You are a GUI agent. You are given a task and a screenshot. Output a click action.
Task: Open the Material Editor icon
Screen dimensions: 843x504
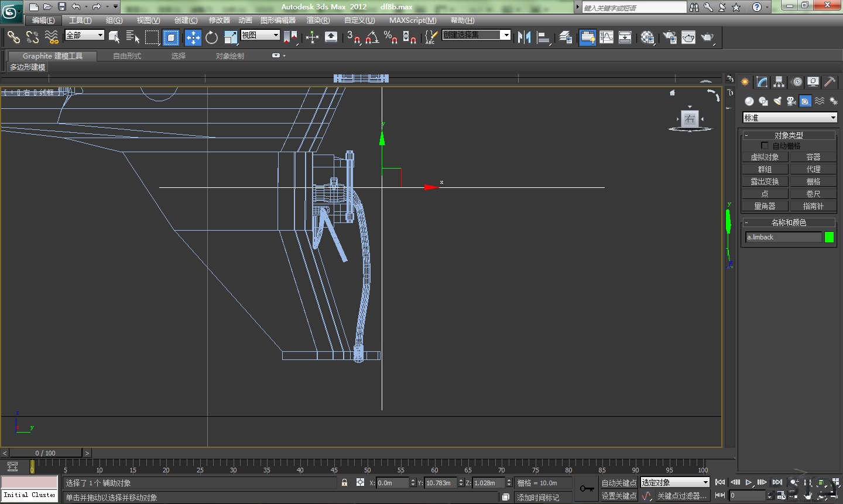click(x=647, y=37)
